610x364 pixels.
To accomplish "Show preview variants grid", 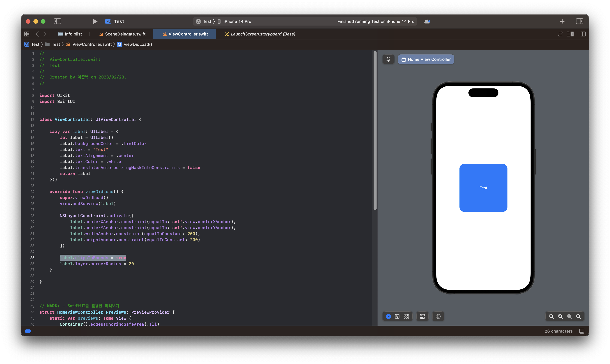I will click(x=406, y=316).
